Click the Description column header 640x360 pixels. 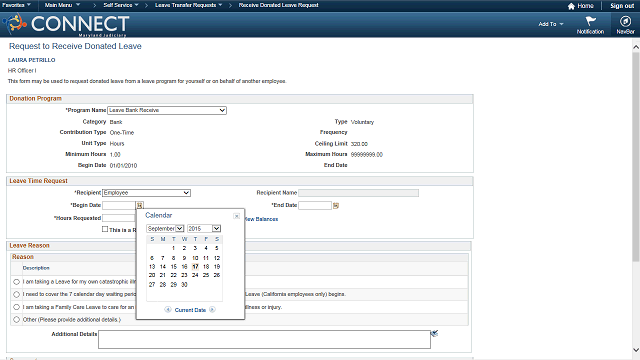pos(36,268)
